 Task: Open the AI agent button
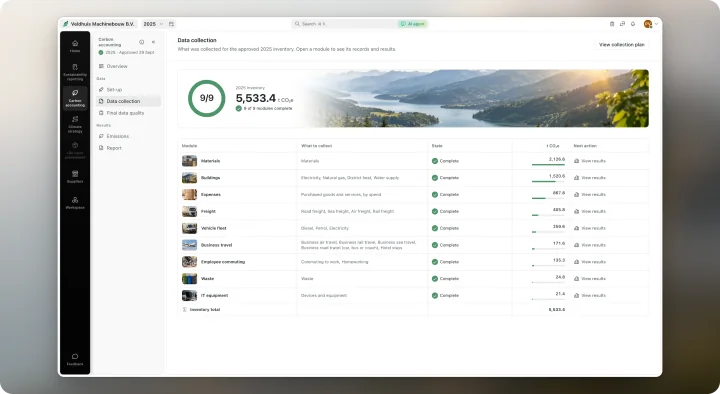pos(412,24)
